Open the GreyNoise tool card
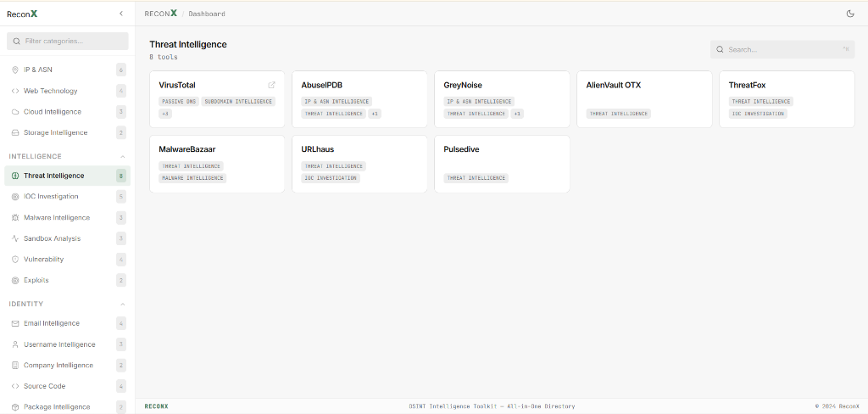This screenshot has height=414, width=868. [502, 99]
